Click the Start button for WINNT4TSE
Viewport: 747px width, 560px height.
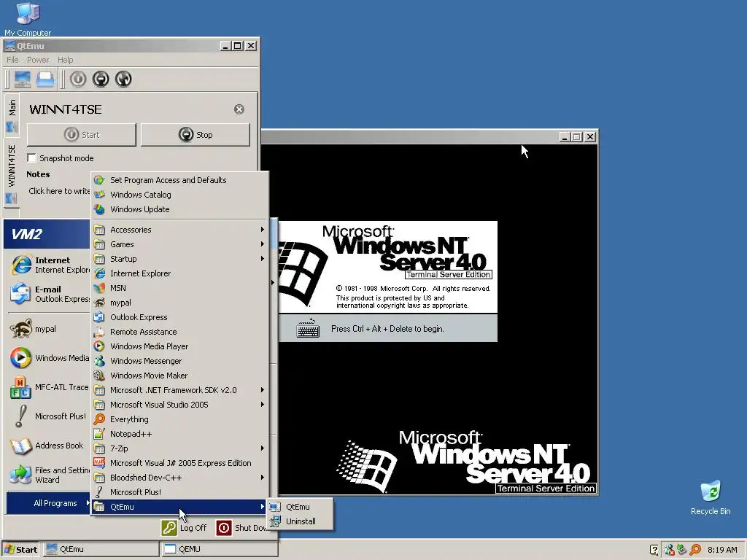82,135
